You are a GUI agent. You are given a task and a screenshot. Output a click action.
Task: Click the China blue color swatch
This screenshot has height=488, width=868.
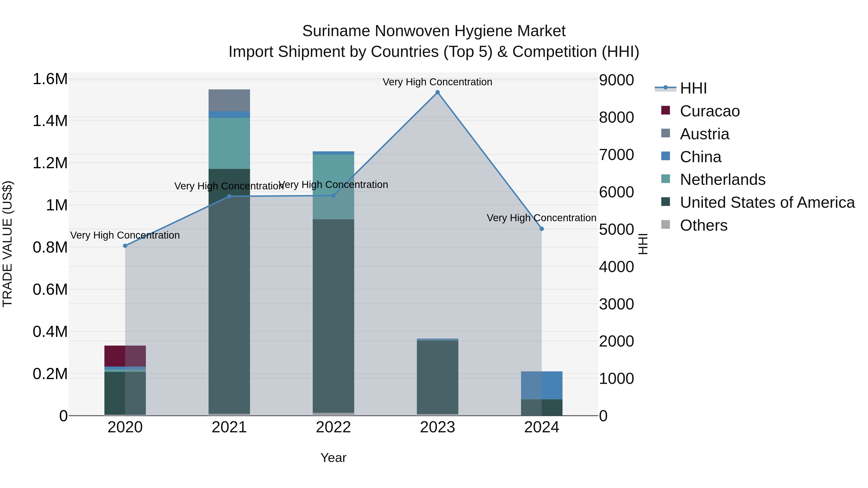point(665,156)
